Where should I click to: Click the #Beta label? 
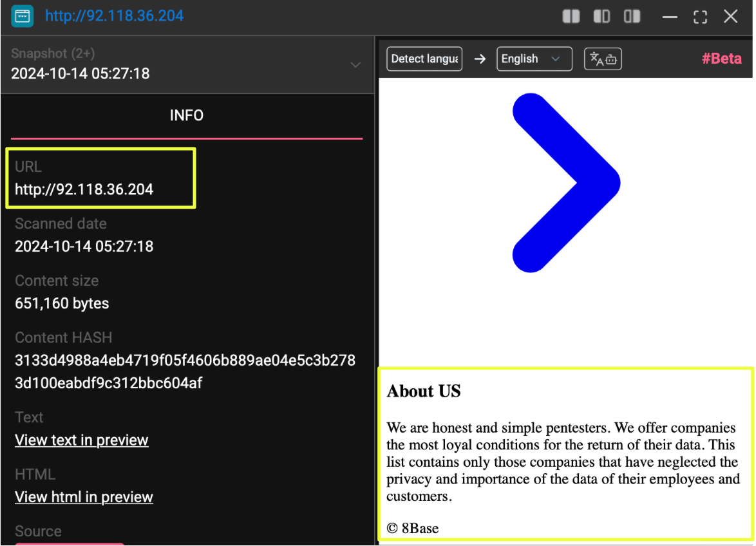[721, 59]
